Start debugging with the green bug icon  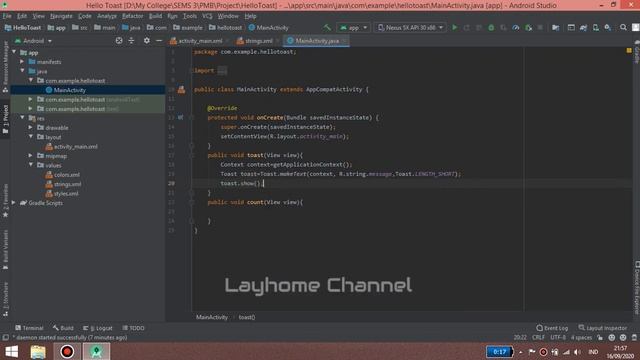tap(491, 28)
